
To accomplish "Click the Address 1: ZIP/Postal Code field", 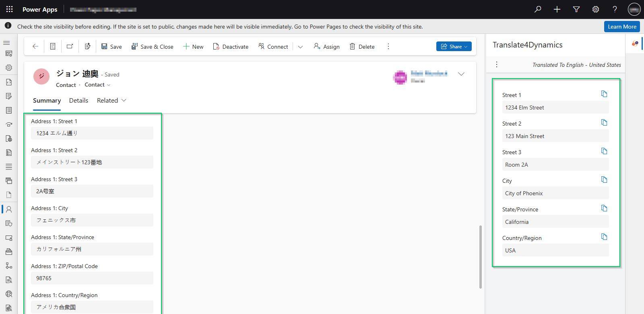I will tap(92, 278).
